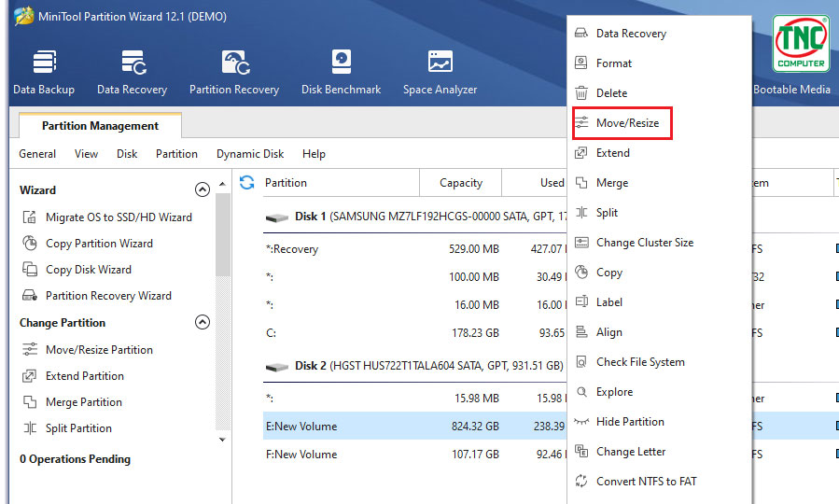Click the Copy Disk Wizard link

[x=89, y=270]
